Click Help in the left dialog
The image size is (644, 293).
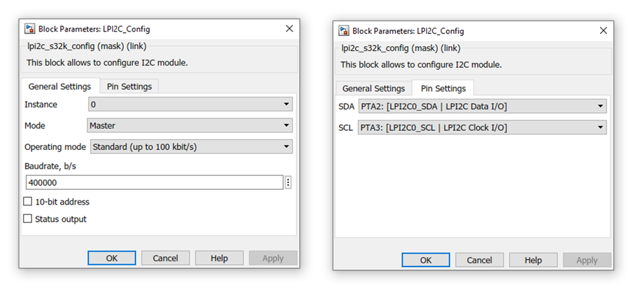coord(219,258)
